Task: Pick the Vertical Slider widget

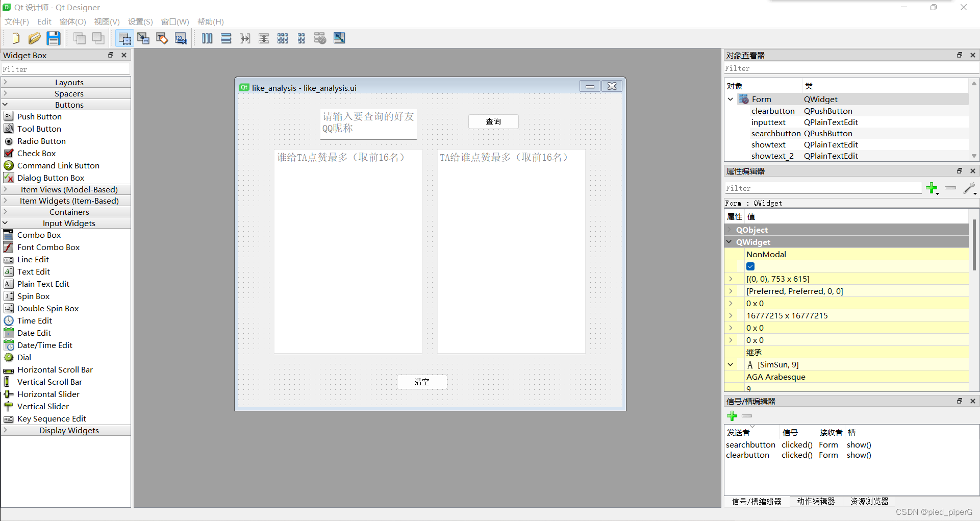Action: 43,406
